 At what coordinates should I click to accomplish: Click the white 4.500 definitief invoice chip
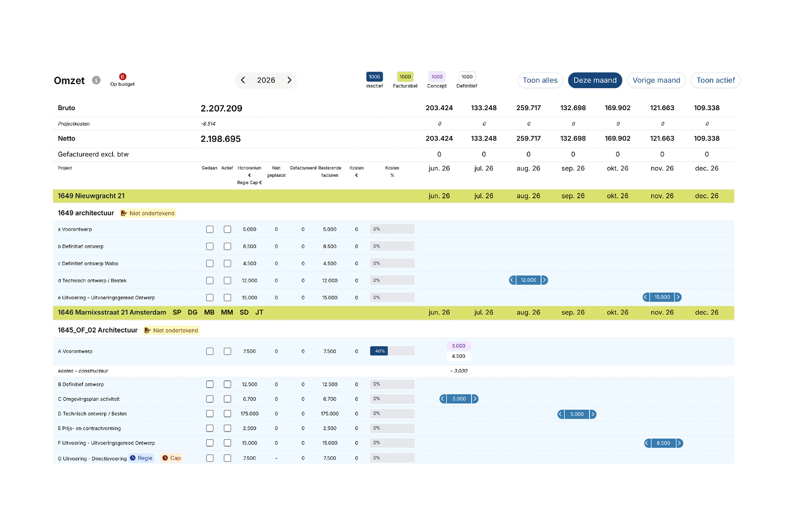click(x=458, y=356)
